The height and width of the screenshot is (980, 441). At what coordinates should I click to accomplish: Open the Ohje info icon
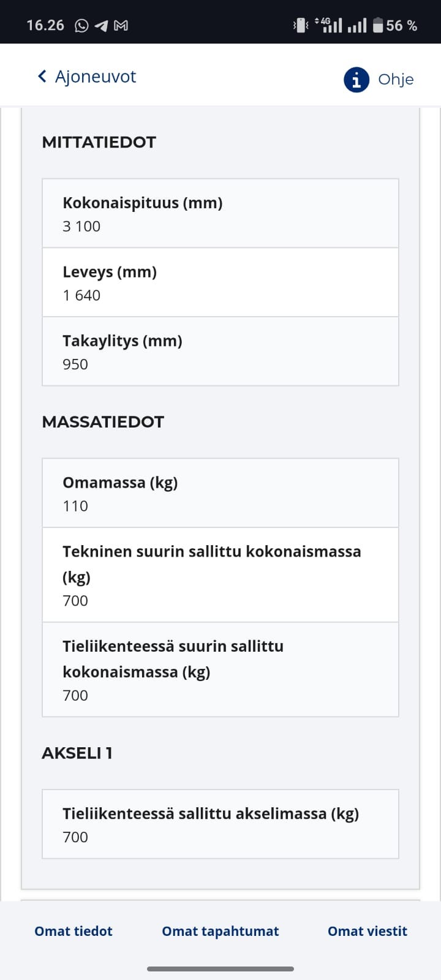(356, 80)
